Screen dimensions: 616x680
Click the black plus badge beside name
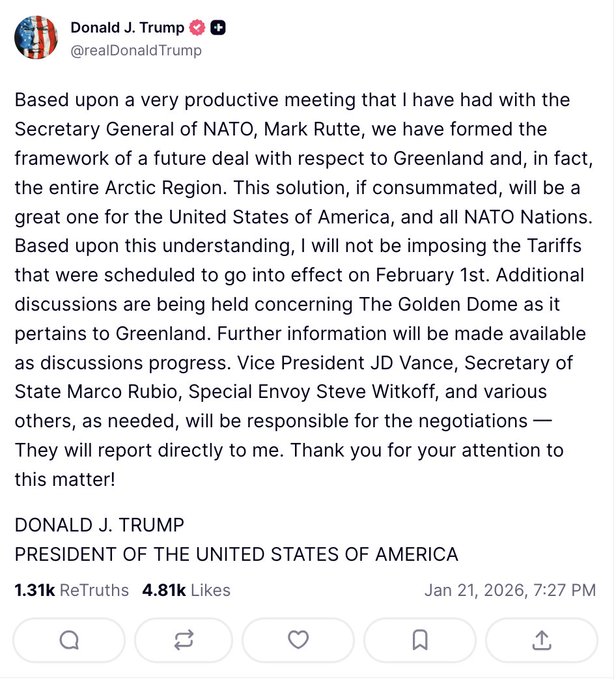218,29
